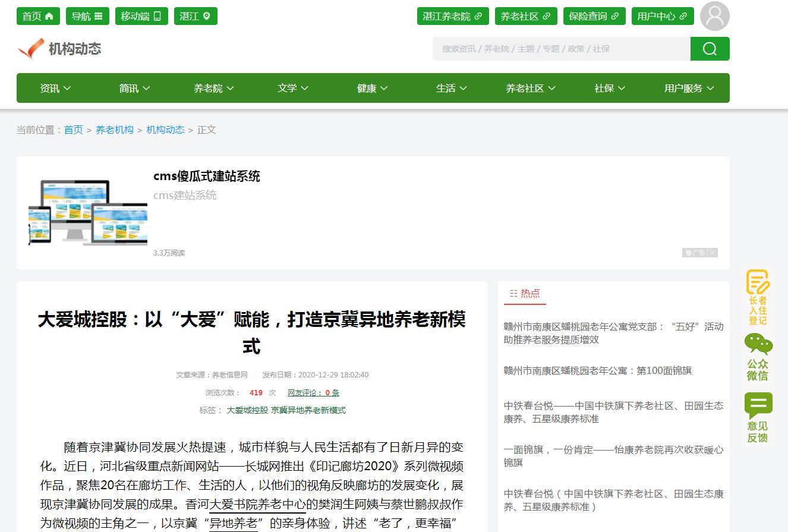This screenshot has width=788, height=532.
Task: Open hot article about 蟠桃园老年公寓党支部
Action: 614,333
